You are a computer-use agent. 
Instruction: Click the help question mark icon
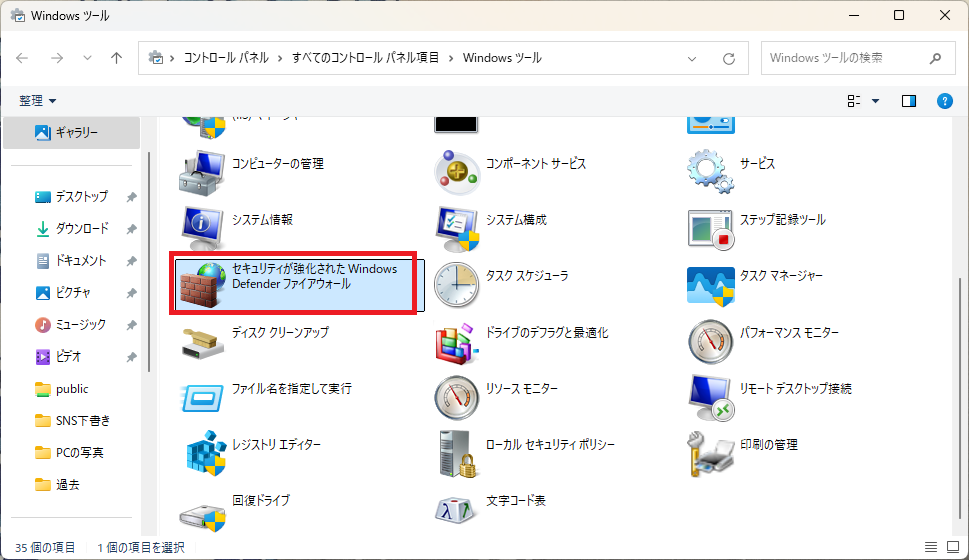pyautogui.click(x=944, y=101)
